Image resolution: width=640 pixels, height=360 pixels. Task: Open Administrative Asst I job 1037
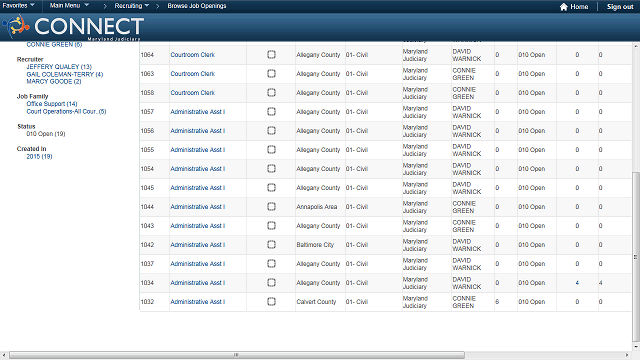(198, 264)
